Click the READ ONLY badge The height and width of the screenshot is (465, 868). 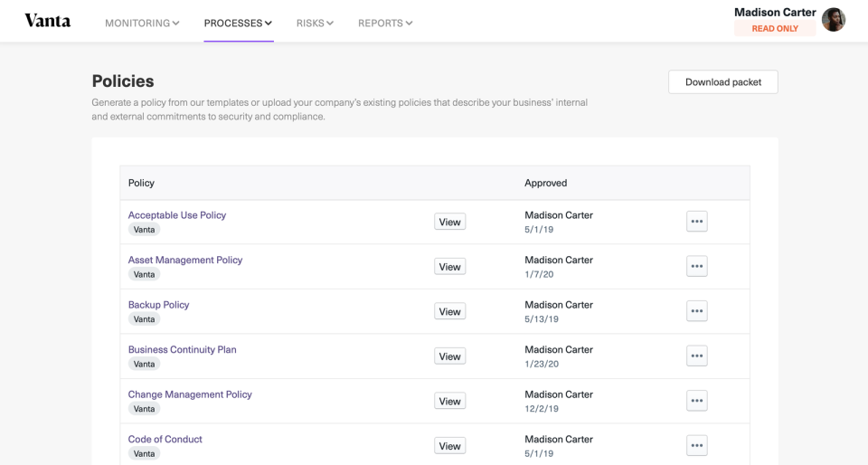pos(775,29)
